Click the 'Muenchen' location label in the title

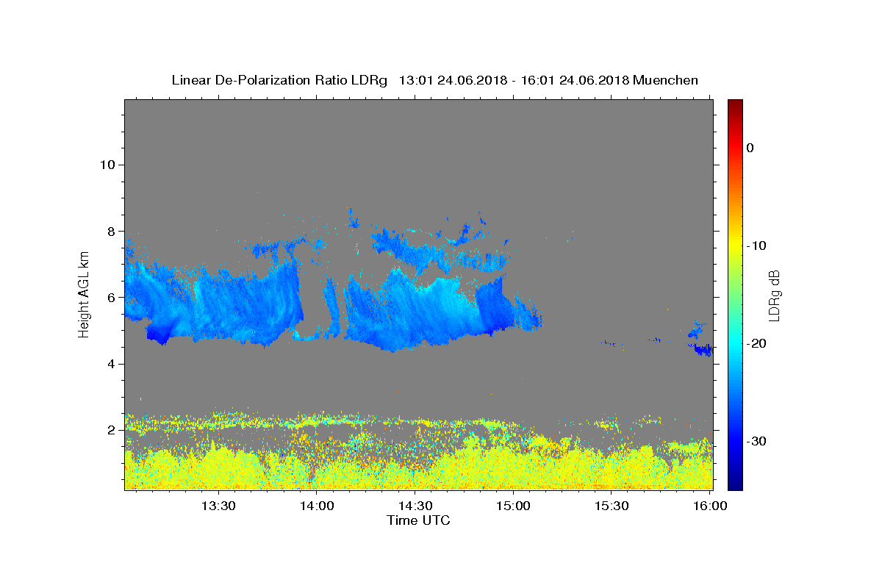(x=665, y=80)
